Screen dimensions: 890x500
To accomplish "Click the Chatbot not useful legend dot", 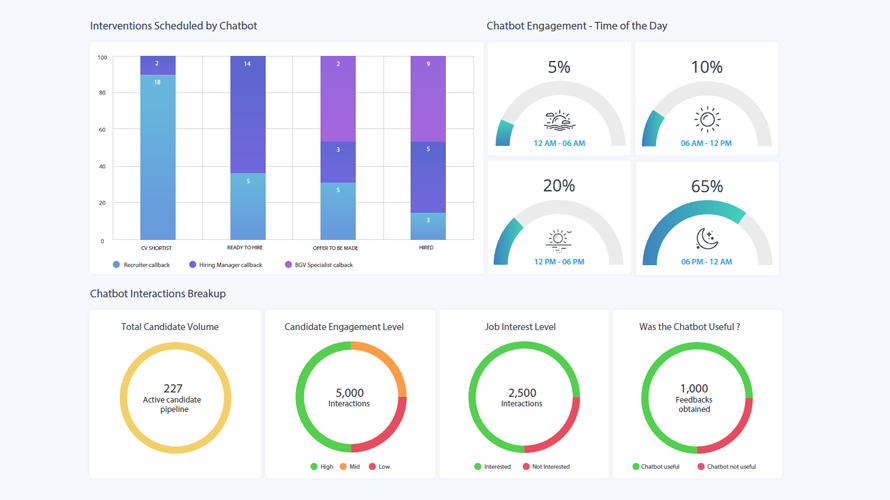I will 701,467.
